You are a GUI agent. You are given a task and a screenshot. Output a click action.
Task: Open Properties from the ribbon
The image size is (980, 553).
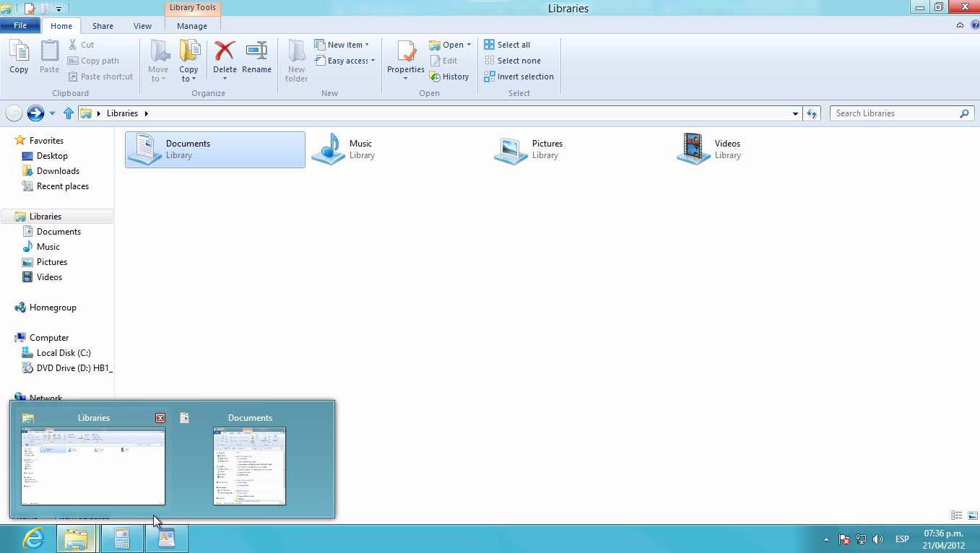click(x=405, y=53)
